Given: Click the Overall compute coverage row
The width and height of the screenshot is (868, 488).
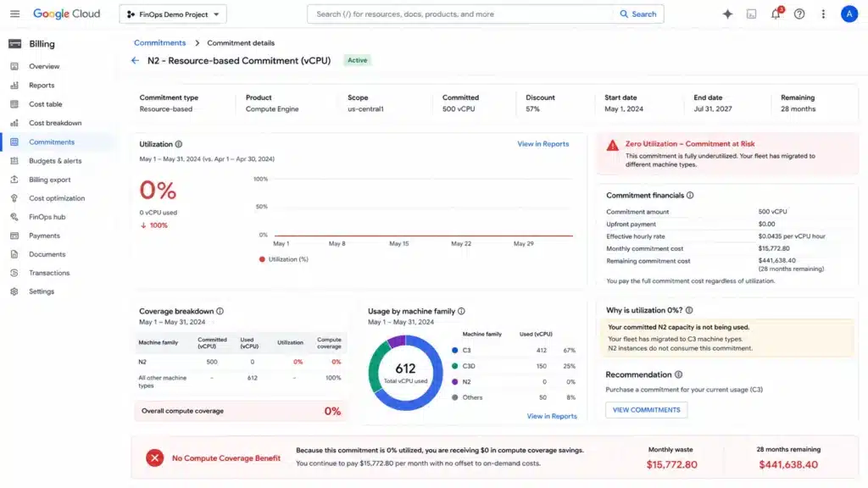Looking at the screenshot, I should [240, 411].
